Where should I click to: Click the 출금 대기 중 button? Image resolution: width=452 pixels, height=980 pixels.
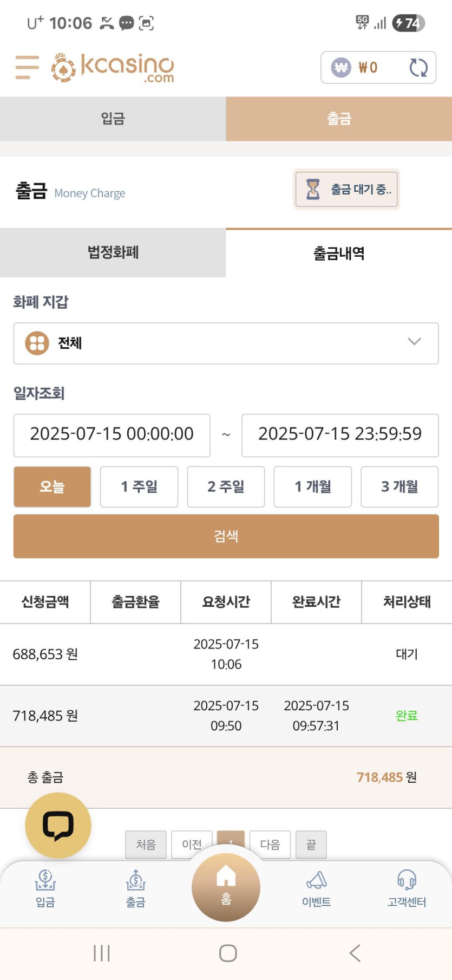[x=346, y=190]
